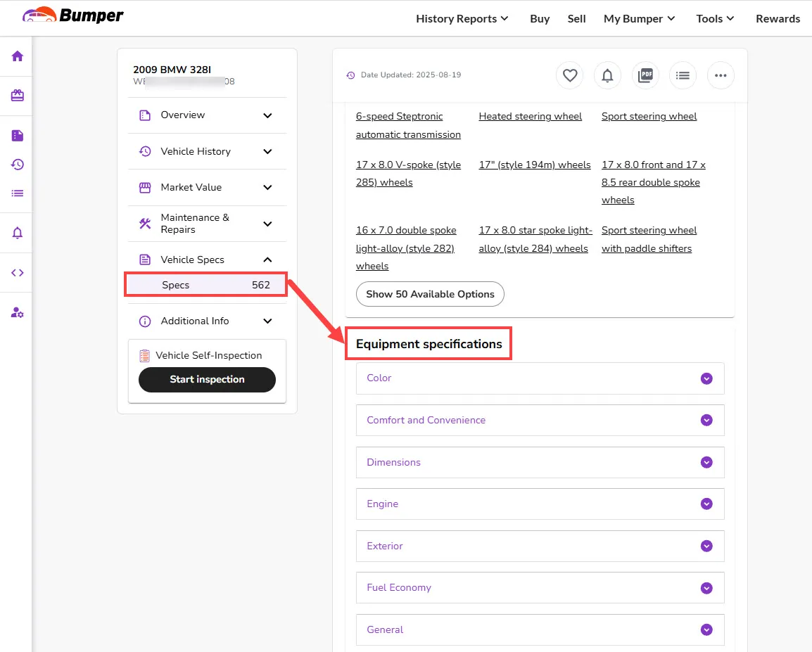Click the Start inspection button
Image resolution: width=812 pixels, height=652 pixels.
point(206,380)
